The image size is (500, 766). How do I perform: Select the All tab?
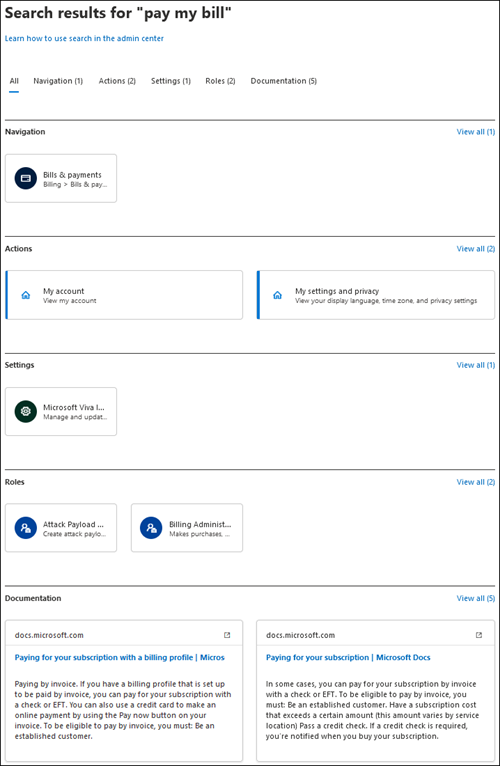click(14, 81)
